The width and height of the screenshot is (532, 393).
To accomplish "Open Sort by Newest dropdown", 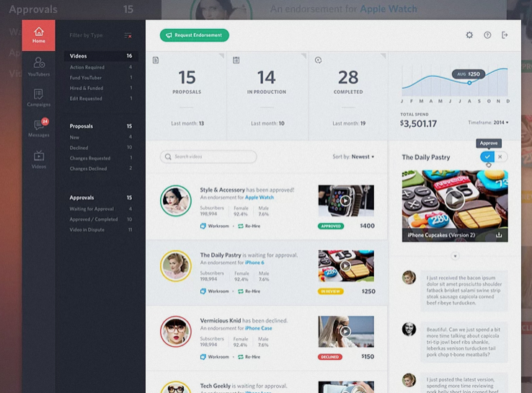I will pyautogui.click(x=353, y=156).
